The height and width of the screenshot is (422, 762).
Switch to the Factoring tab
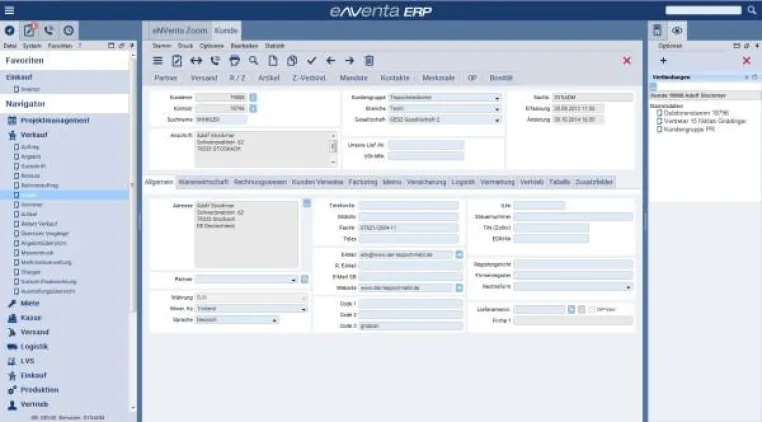tap(363, 182)
